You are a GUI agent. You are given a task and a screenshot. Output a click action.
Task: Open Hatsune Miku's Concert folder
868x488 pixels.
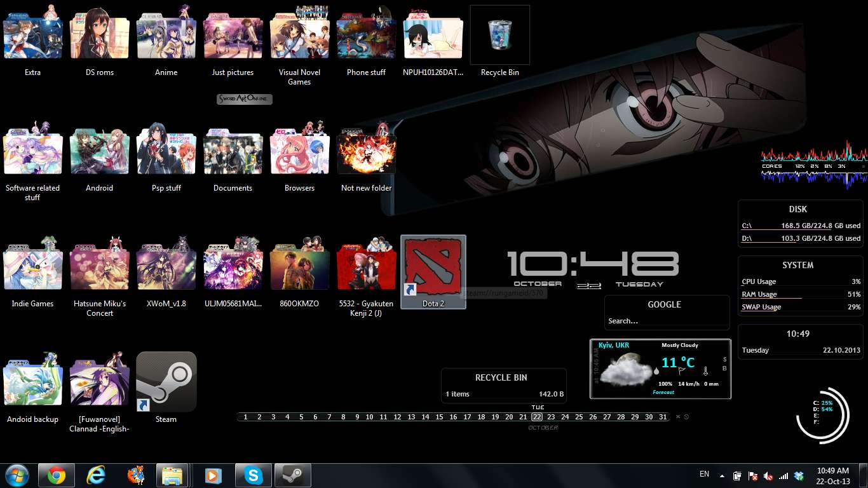pos(100,263)
